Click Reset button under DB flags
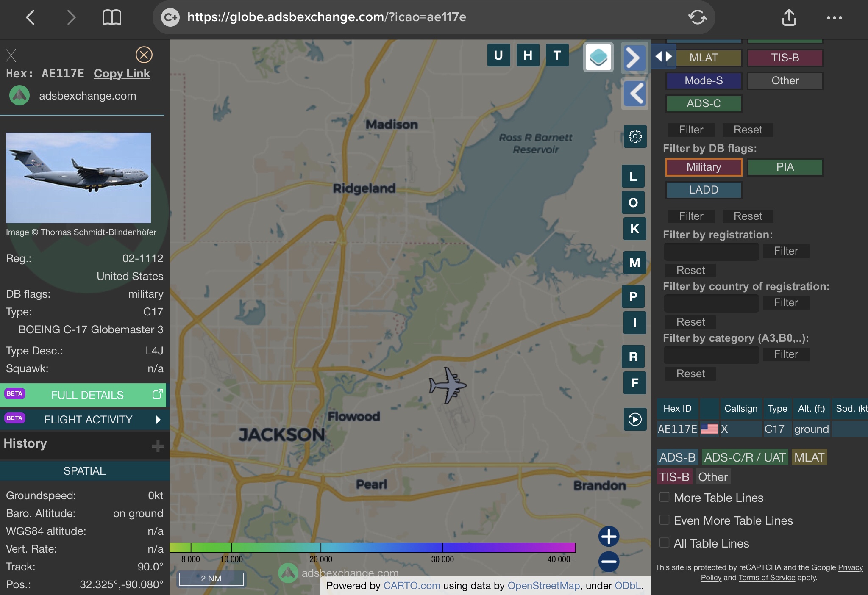Image resolution: width=868 pixels, height=595 pixels. click(748, 216)
